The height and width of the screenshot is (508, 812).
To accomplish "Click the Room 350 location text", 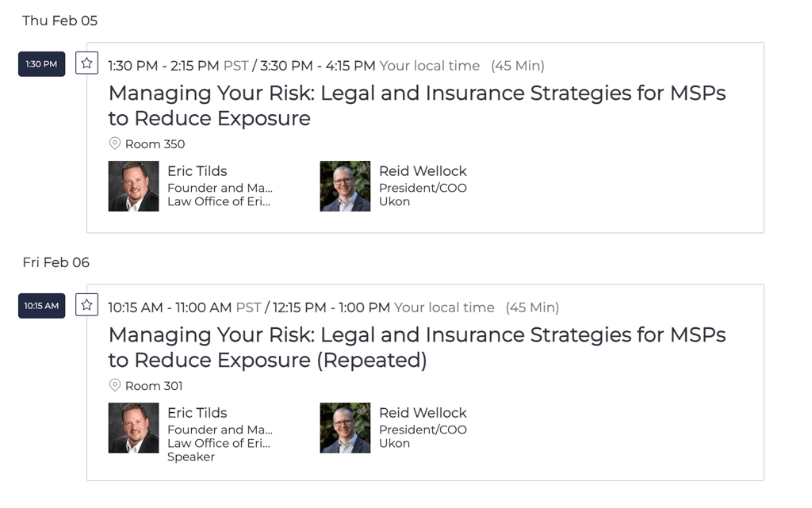I will coord(155,144).
